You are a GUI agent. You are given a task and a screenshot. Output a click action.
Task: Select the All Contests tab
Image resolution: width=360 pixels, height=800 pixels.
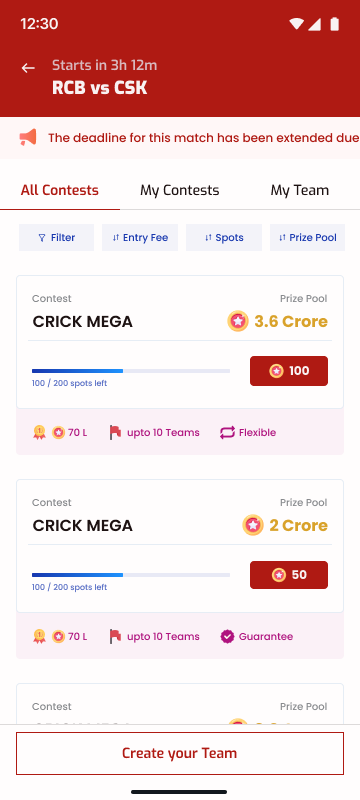pyautogui.click(x=60, y=190)
